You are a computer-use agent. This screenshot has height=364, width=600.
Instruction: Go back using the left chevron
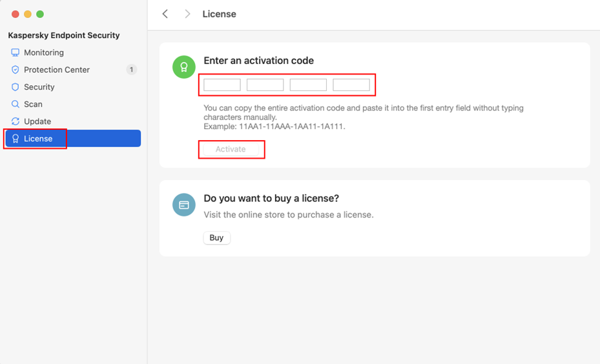(165, 14)
